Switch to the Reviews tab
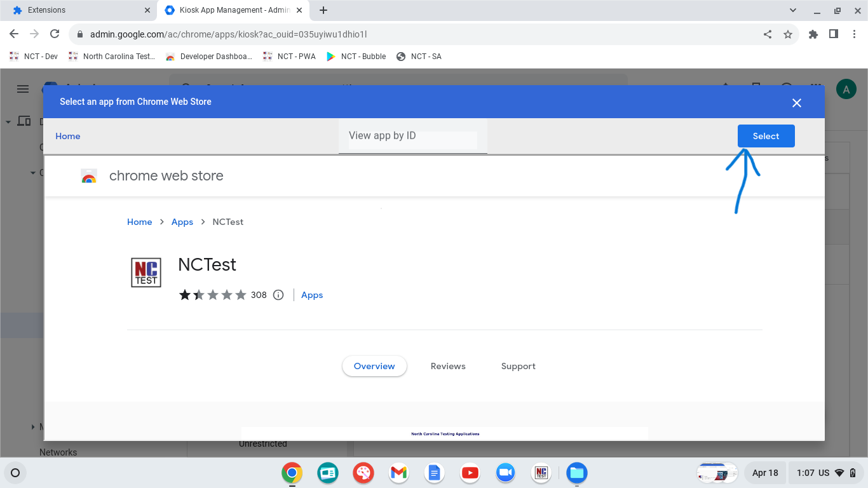 (x=448, y=366)
